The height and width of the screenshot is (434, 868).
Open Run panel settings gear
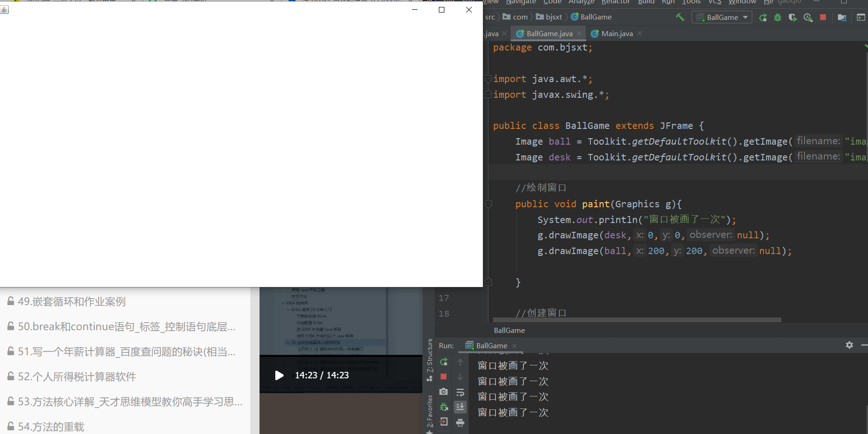[x=849, y=345]
